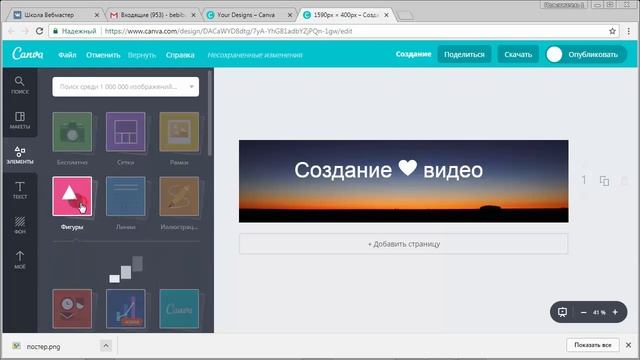Close the Gmail Входящие tab
640x360 pixels.
tap(193, 15)
